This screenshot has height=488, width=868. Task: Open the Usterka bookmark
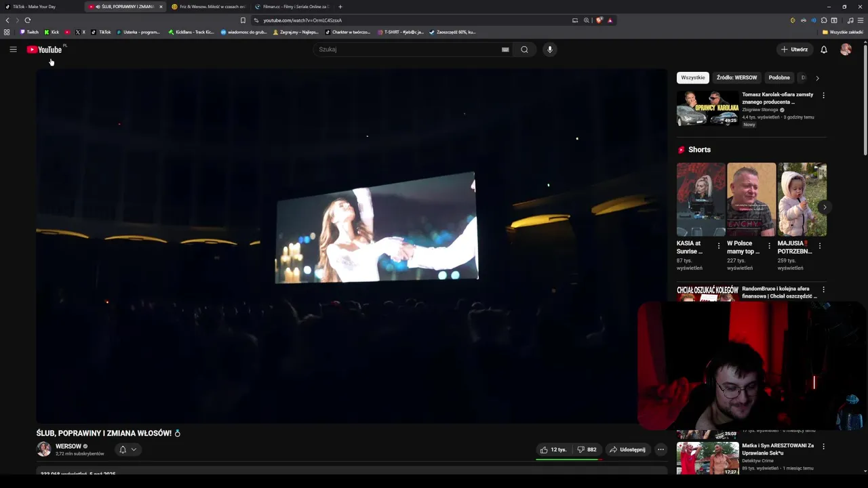(138, 32)
